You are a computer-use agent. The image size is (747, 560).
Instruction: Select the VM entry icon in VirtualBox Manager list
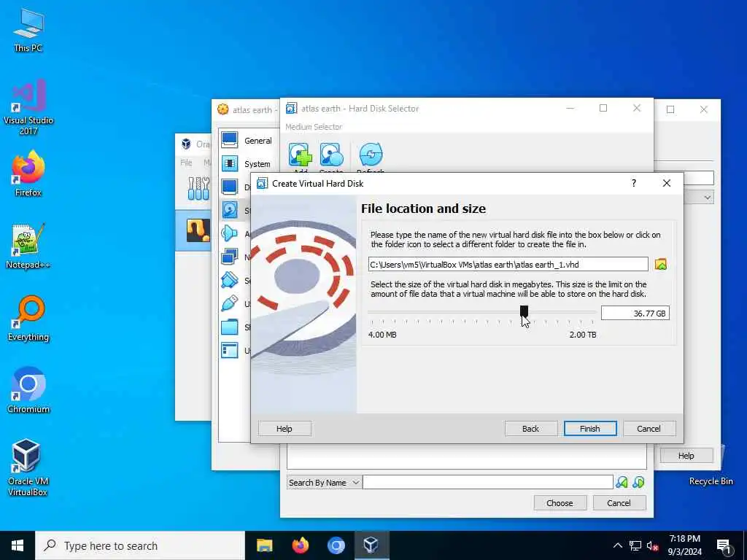(198, 230)
